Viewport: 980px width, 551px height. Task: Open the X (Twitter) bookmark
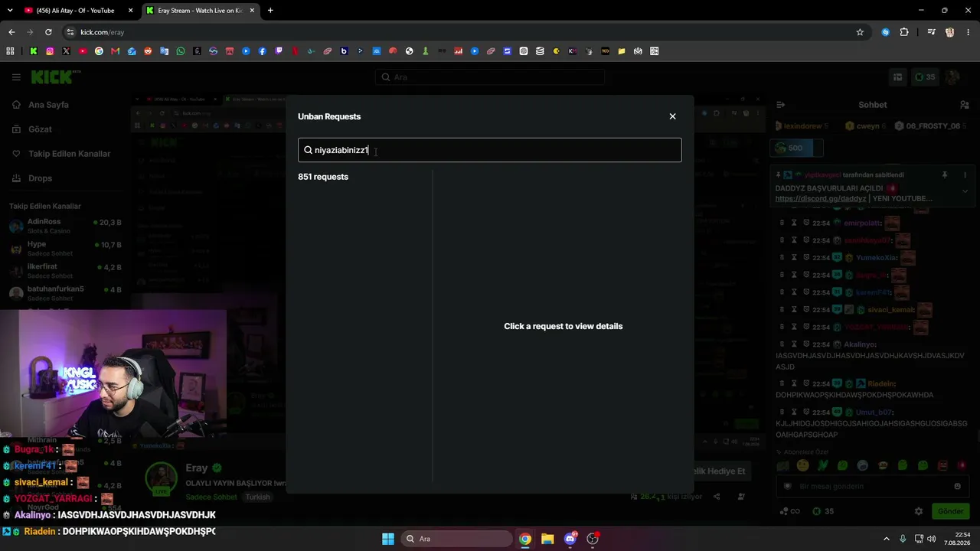(66, 51)
